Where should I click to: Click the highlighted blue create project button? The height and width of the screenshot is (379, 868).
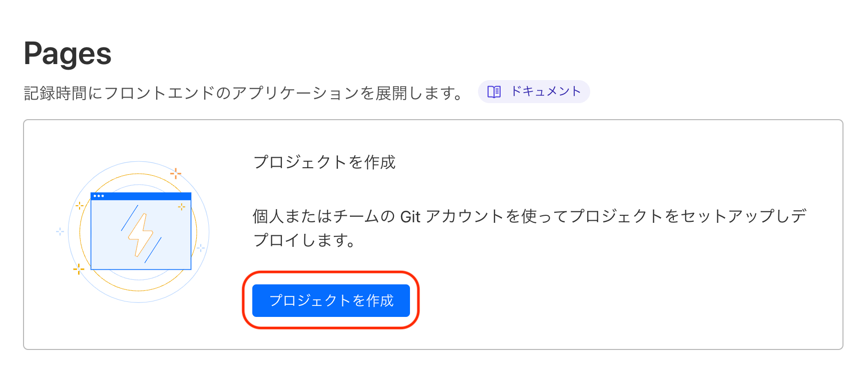coord(332,300)
